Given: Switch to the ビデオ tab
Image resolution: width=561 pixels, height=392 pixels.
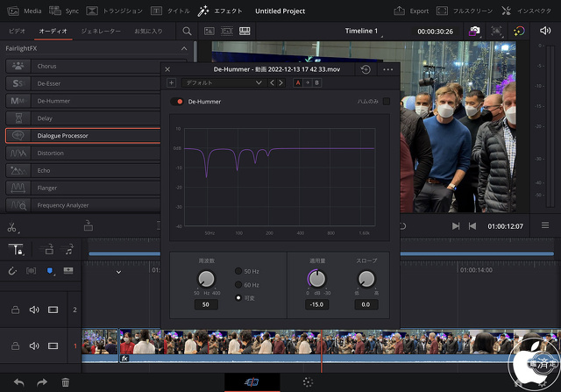Looking at the screenshot, I should (x=18, y=31).
